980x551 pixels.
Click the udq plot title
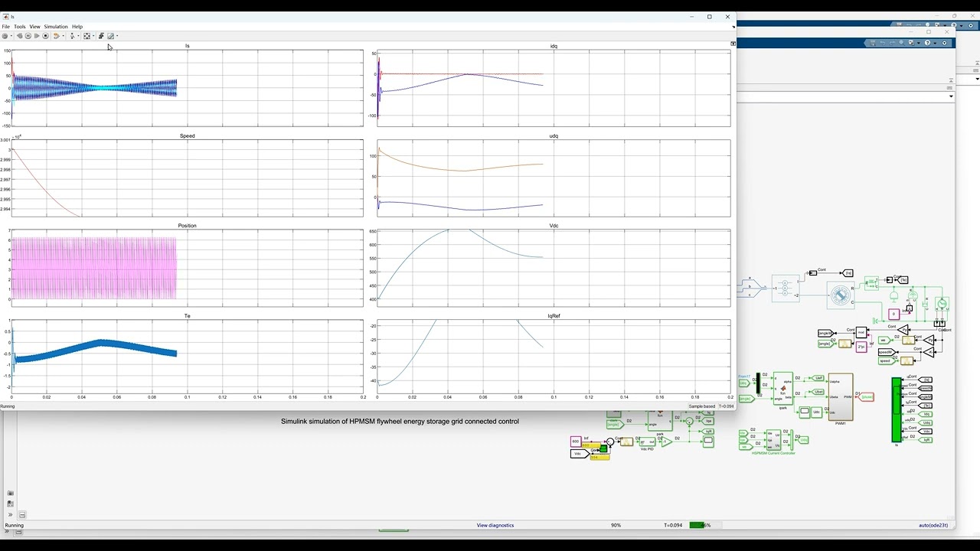[554, 135]
